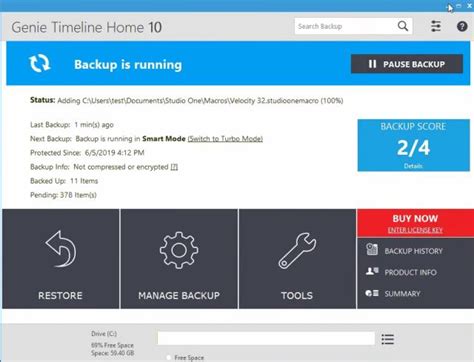Open Backup History label

point(414,251)
